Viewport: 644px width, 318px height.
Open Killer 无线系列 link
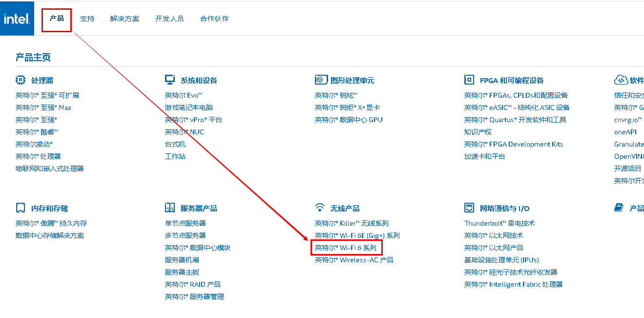352,223
